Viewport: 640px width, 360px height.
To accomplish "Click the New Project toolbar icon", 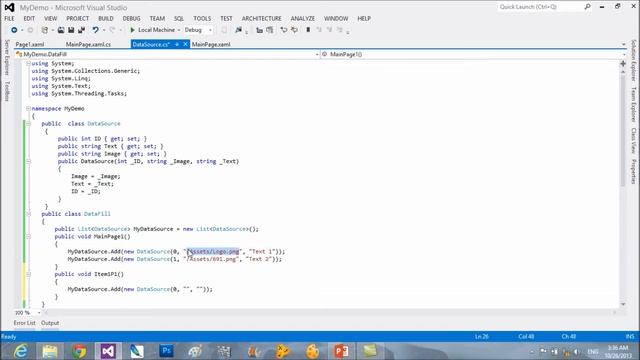I will click(45, 30).
